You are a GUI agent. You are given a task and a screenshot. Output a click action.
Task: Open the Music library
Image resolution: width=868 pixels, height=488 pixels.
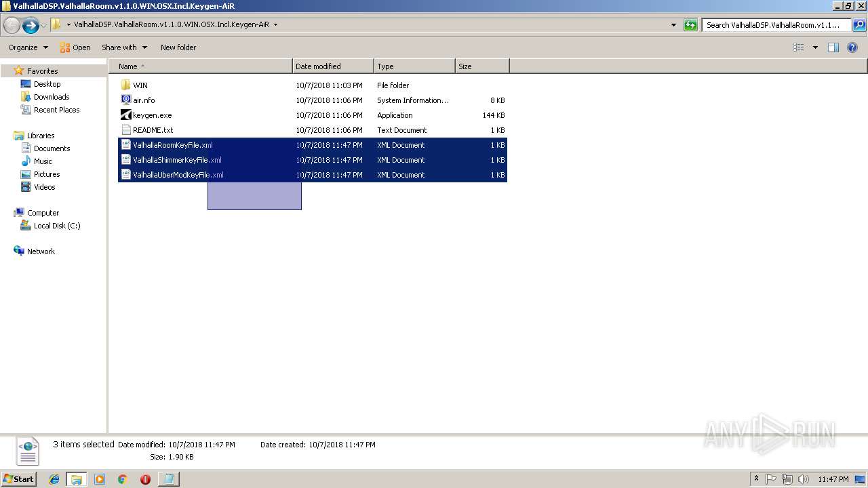(43, 161)
